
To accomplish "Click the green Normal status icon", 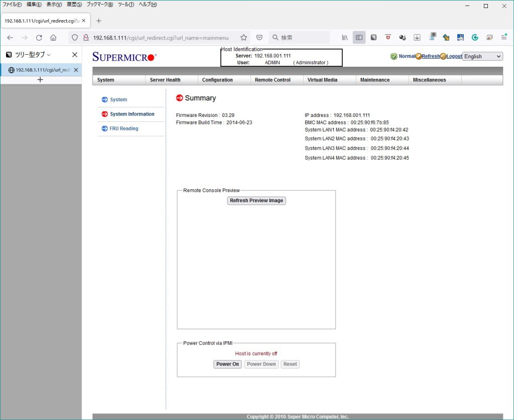I will pyautogui.click(x=394, y=56).
